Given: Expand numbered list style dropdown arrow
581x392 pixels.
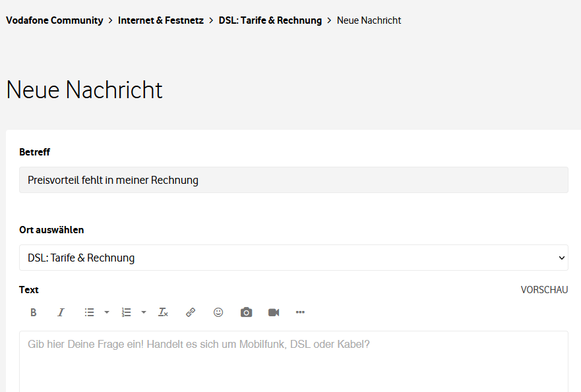Looking at the screenshot, I should point(144,312).
